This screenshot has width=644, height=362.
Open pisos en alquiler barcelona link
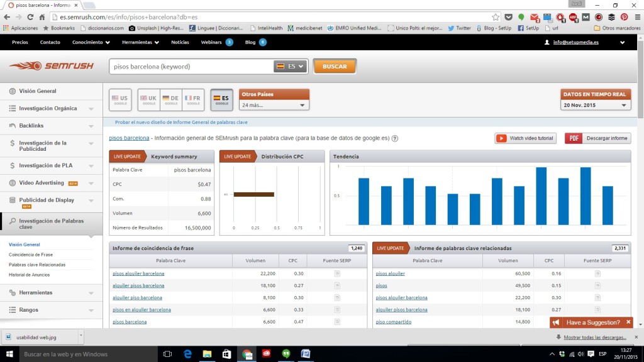click(142, 310)
